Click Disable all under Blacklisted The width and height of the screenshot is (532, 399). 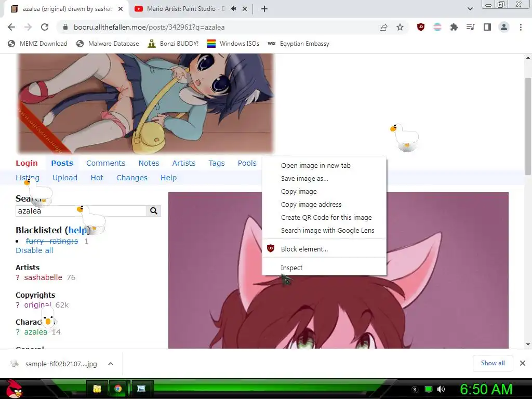pyautogui.click(x=34, y=250)
